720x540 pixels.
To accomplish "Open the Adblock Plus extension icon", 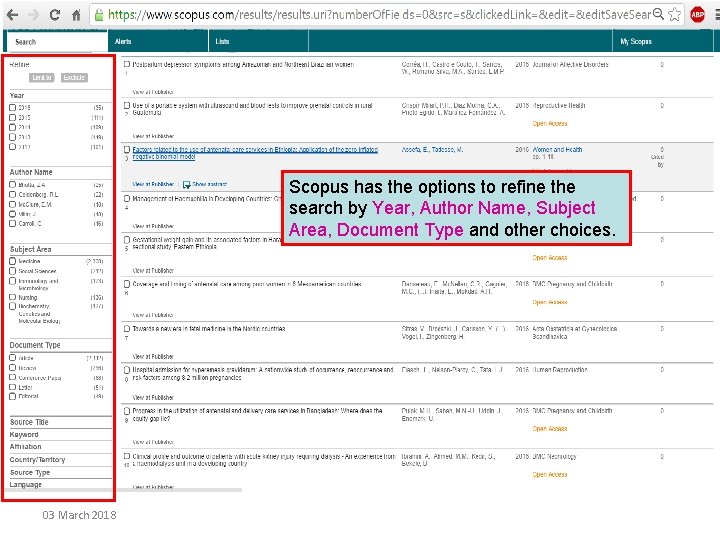I will 697,15.
